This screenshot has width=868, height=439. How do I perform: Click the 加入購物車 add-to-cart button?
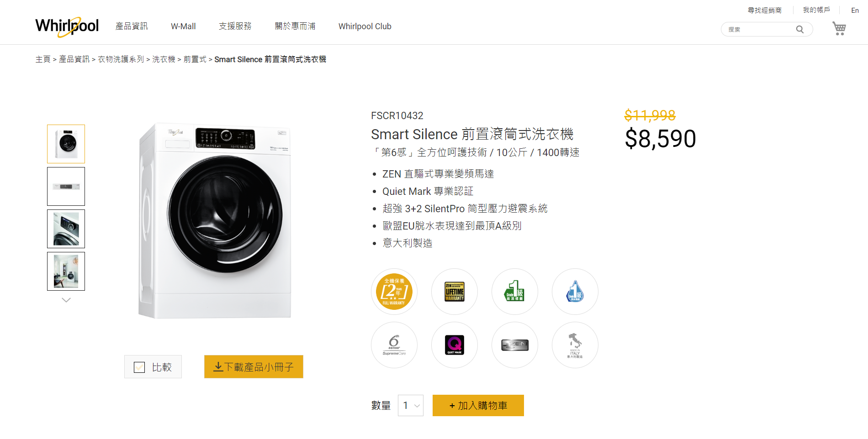(x=478, y=406)
